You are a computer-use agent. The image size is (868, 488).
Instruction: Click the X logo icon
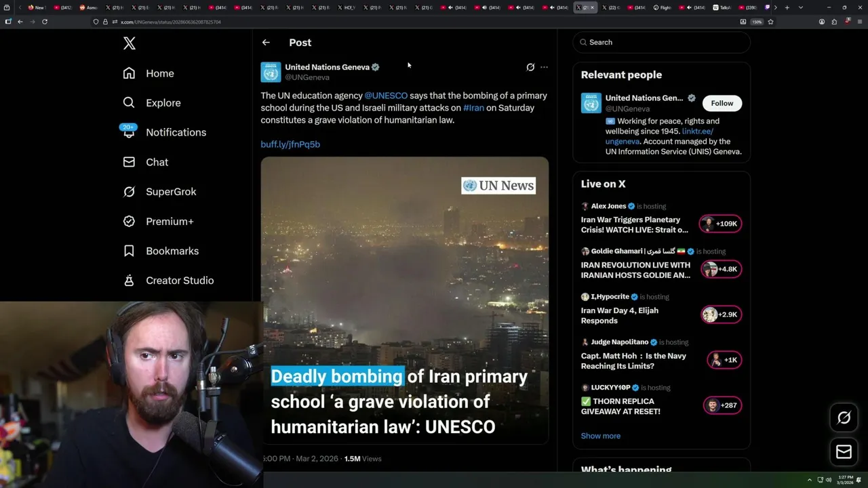coord(130,43)
